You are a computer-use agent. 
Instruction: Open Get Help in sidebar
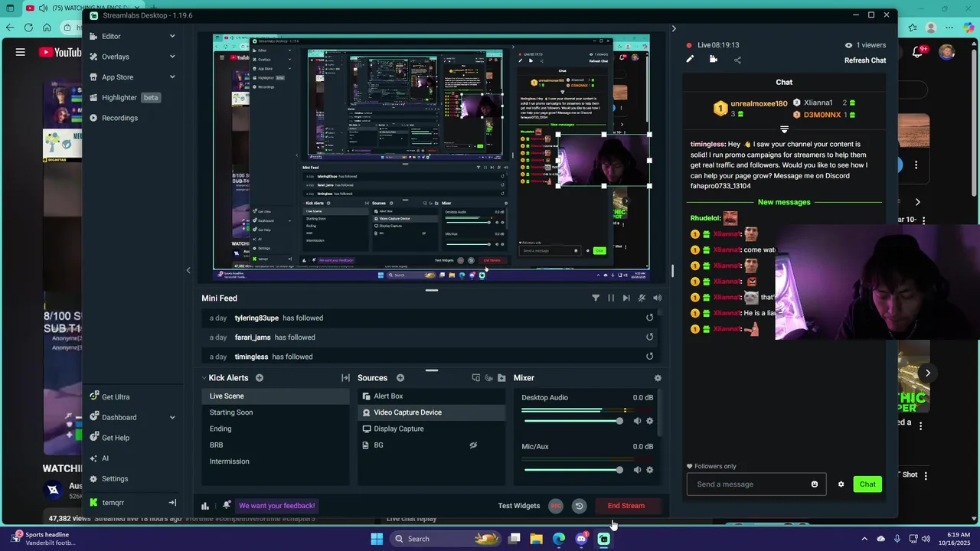[x=115, y=438]
